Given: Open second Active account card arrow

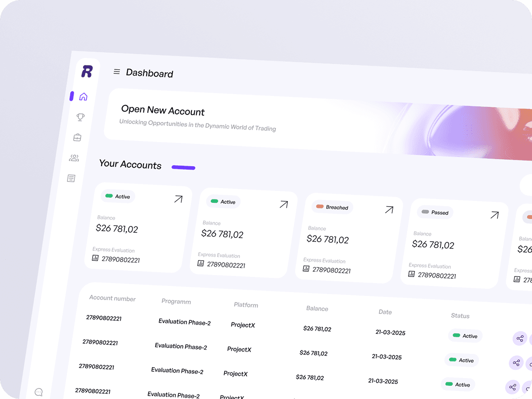Looking at the screenshot, I should (x=284, y=204).
